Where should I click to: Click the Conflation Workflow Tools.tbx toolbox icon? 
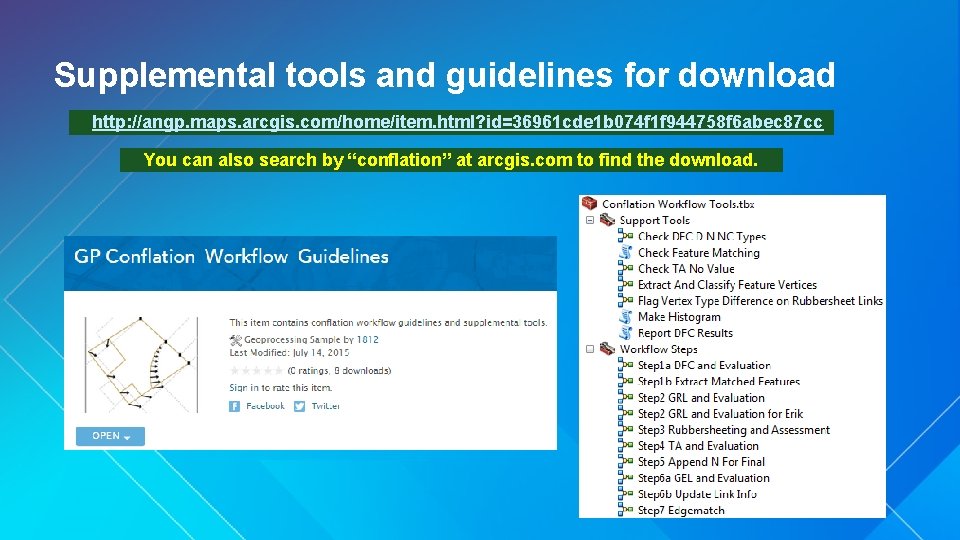click(x=590, y=204)
